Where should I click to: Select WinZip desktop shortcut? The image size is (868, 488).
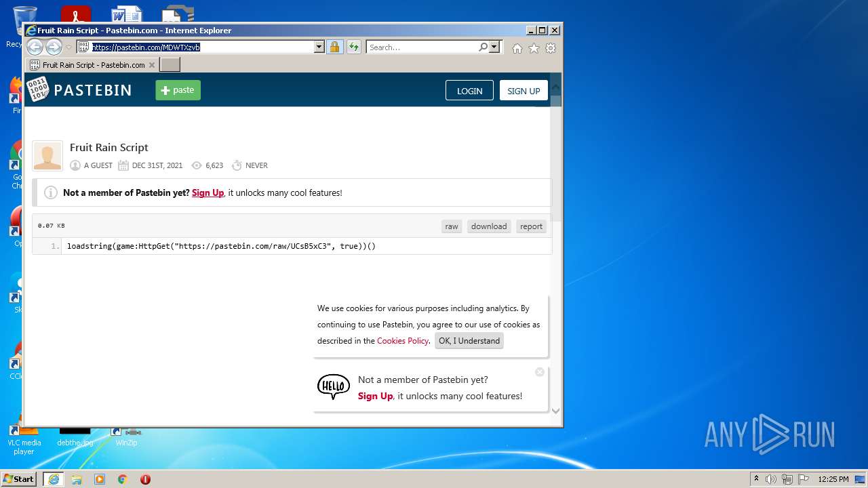point(126,436)
